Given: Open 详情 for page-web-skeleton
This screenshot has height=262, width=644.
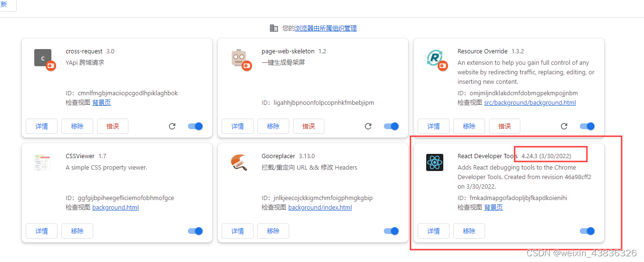Looking at the screenshot, I should tap(237, 126).
